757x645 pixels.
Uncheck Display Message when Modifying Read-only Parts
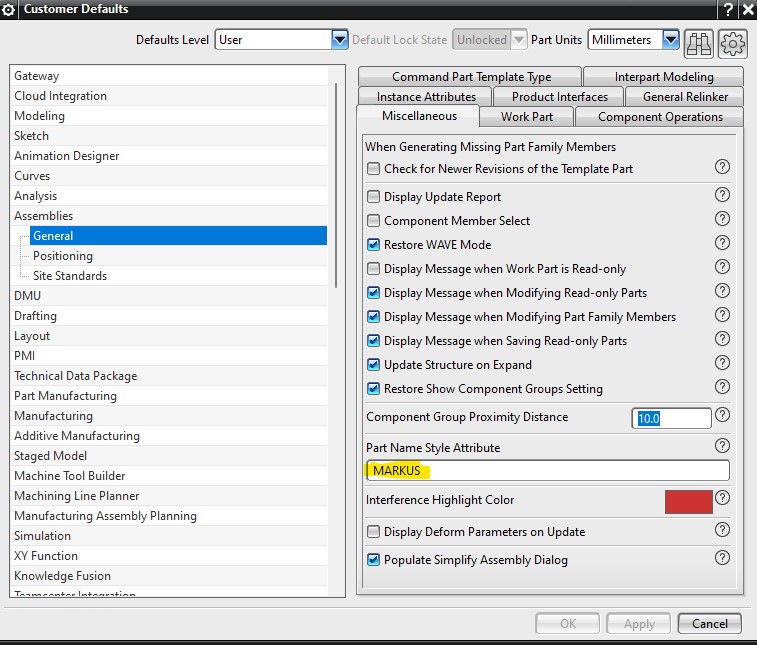pos(373,293)
